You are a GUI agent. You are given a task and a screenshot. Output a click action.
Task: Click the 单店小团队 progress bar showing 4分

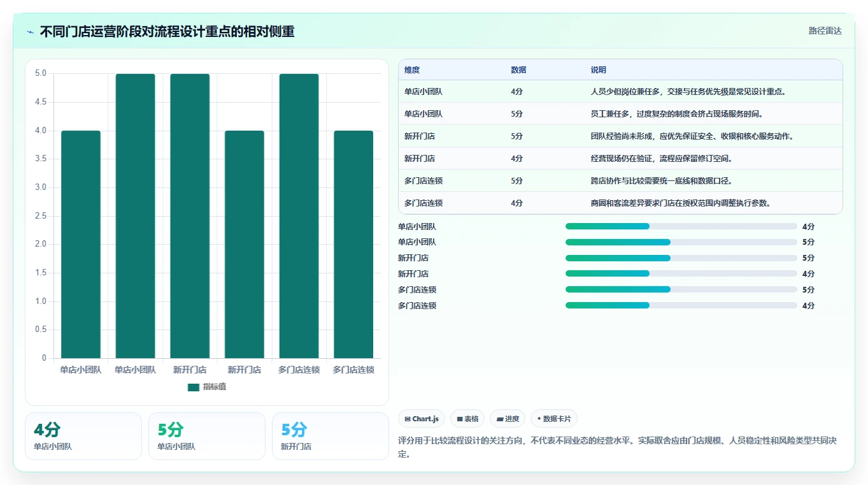point(681,226)
